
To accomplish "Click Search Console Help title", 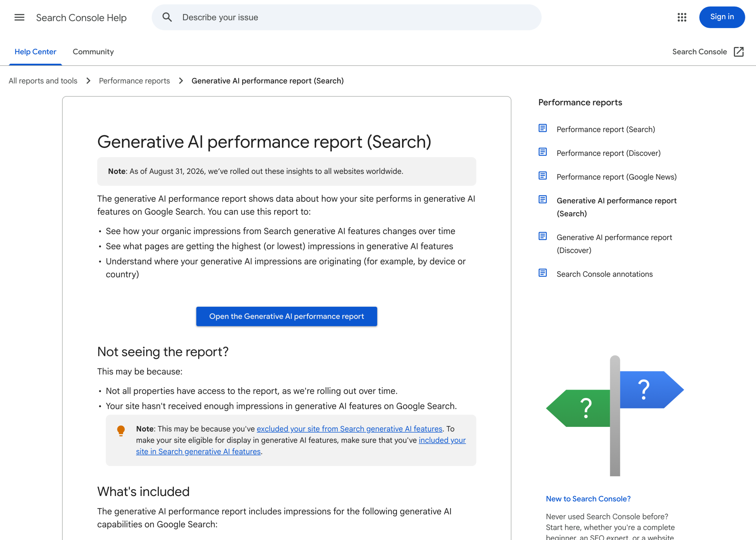I will click(x=81, y=18).
